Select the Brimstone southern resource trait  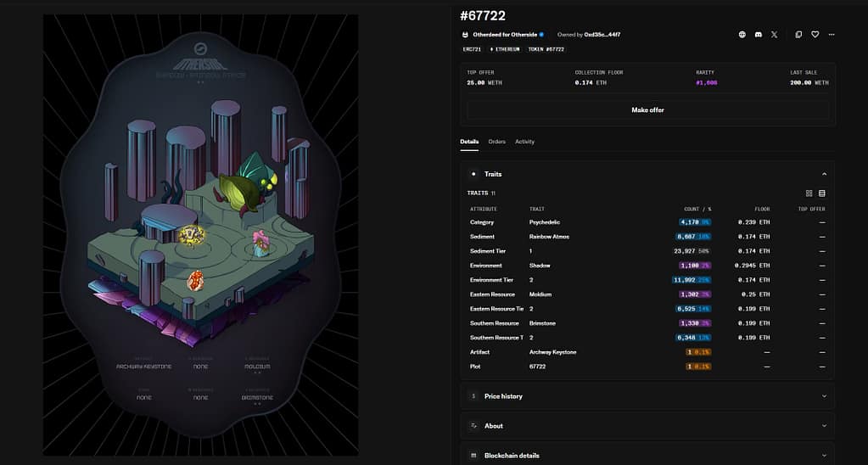click(x=542, y=322)
